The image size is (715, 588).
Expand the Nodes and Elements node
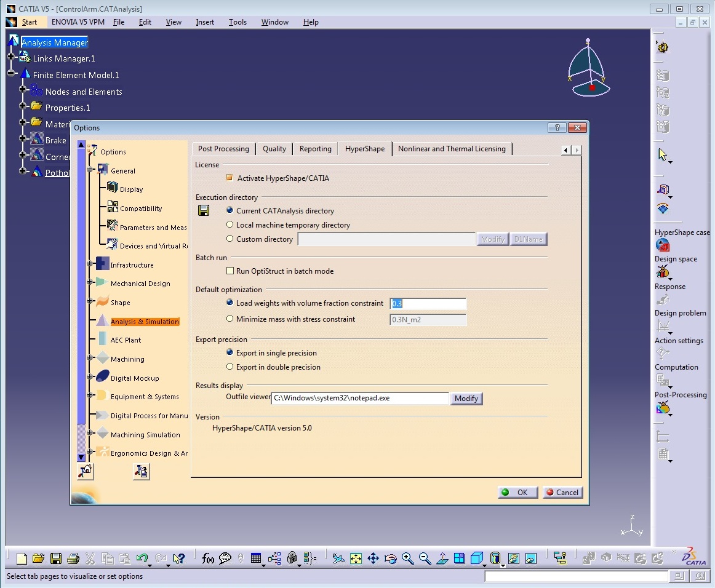pyautogui.click(x=23, y=89)
